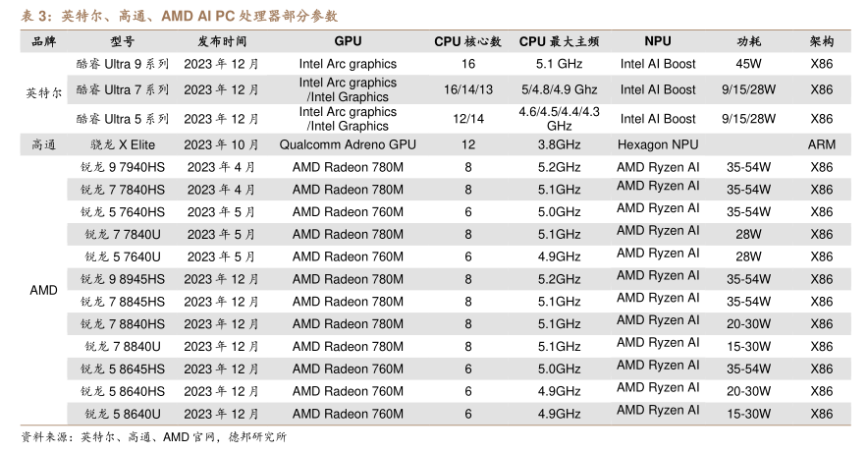Click Intel AI Boost in Ultra 7 row
This screenshot has height=454, width=868.
point(658,89)
